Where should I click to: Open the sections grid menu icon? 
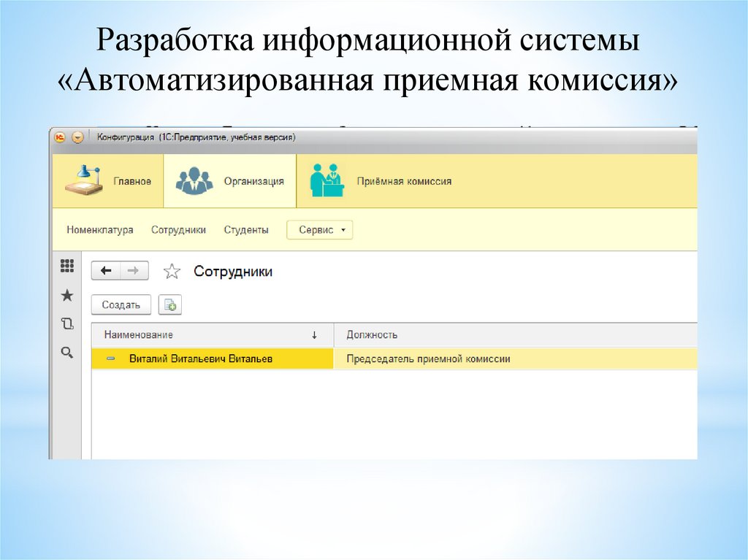[67, 266]
